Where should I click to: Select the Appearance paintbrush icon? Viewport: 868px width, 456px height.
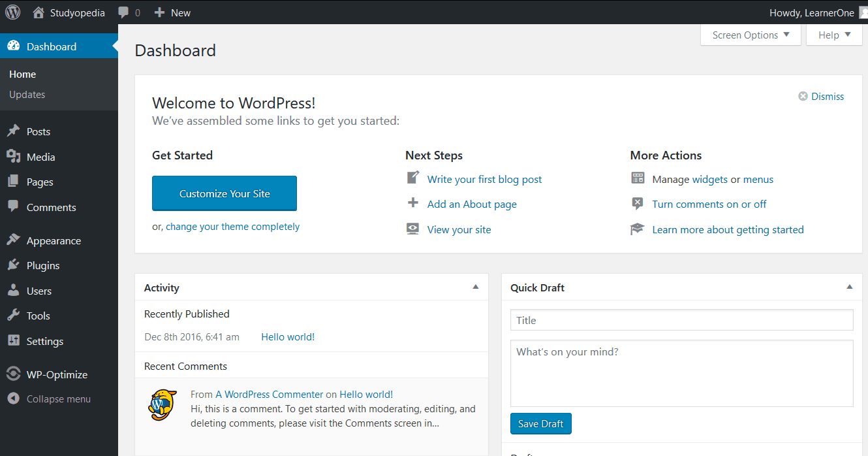pos(15,240)
